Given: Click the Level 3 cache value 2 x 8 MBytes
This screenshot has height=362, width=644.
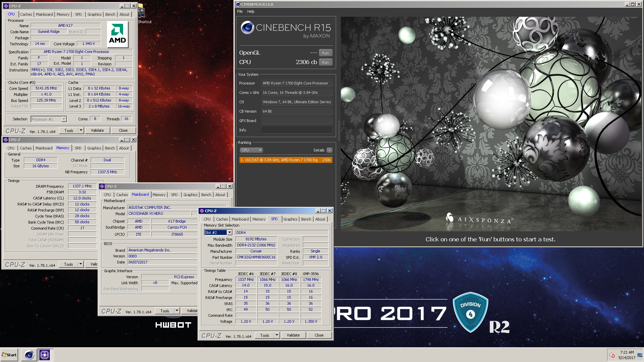Looking at the screenshot, I should tap(99, 106).
